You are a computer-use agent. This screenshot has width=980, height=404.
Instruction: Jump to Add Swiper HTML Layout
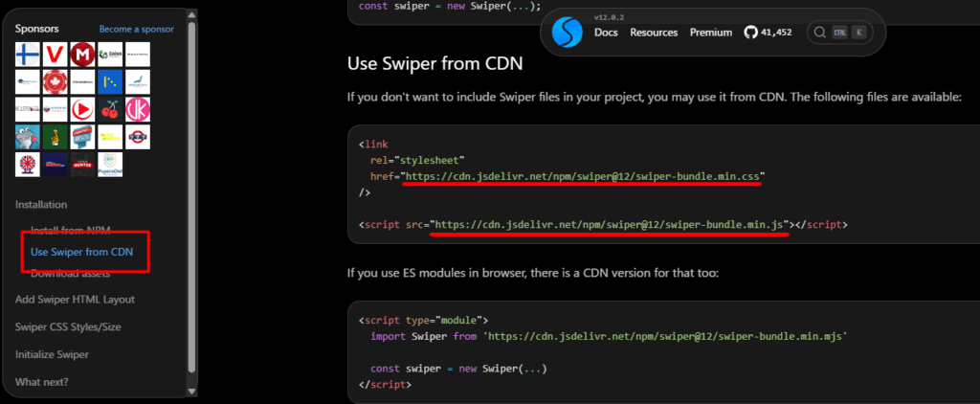click(x=75, y=299)
